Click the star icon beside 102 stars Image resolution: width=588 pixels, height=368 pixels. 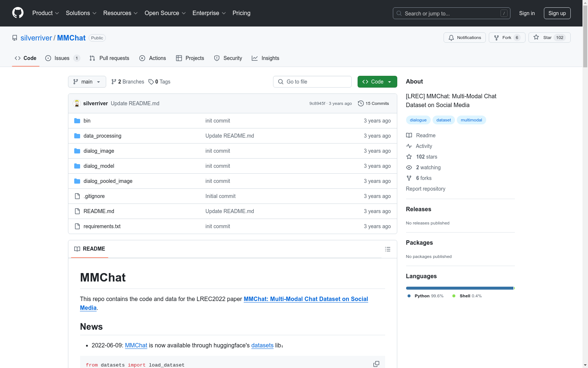(x=409, y=157)
